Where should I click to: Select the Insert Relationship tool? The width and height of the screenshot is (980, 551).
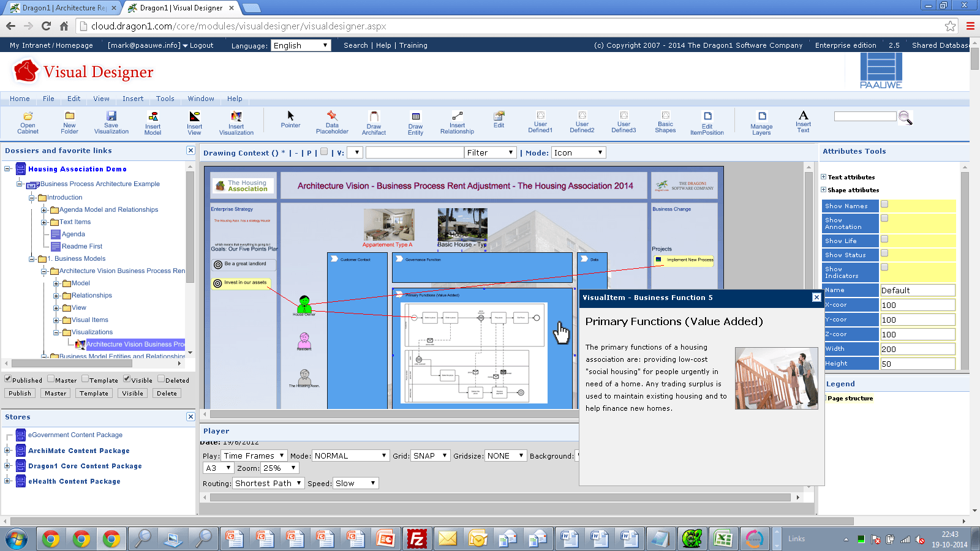coord(457,122)
